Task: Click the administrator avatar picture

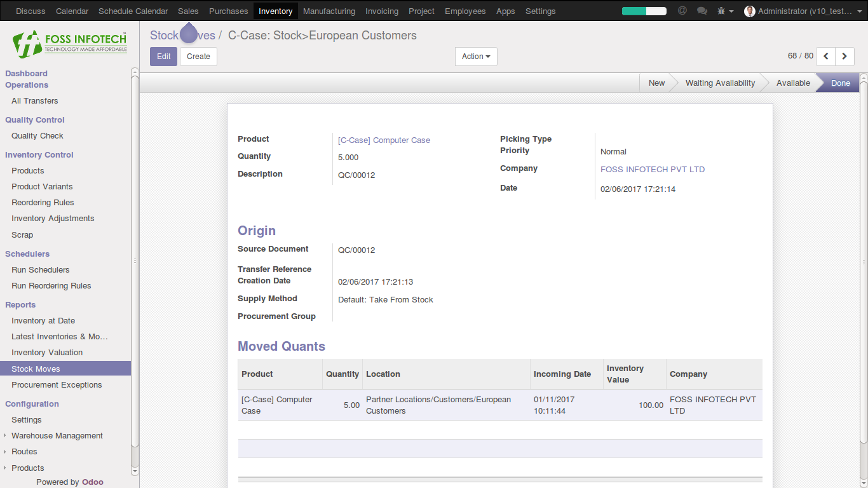Action: (x=750, y=11)
